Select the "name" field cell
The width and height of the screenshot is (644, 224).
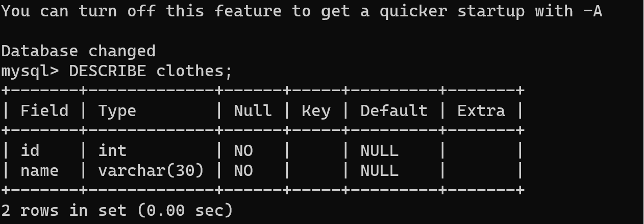click(x=39, y=171)
